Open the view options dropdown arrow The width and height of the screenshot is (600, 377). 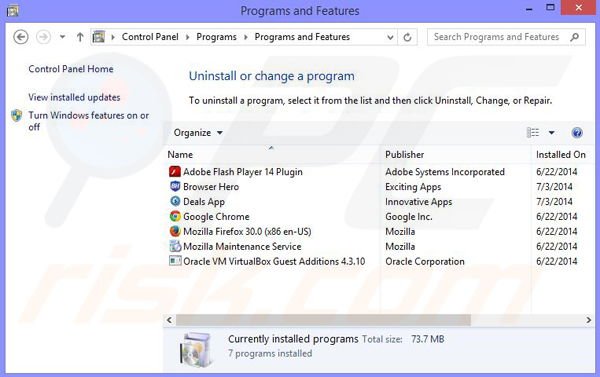(551, 133)
